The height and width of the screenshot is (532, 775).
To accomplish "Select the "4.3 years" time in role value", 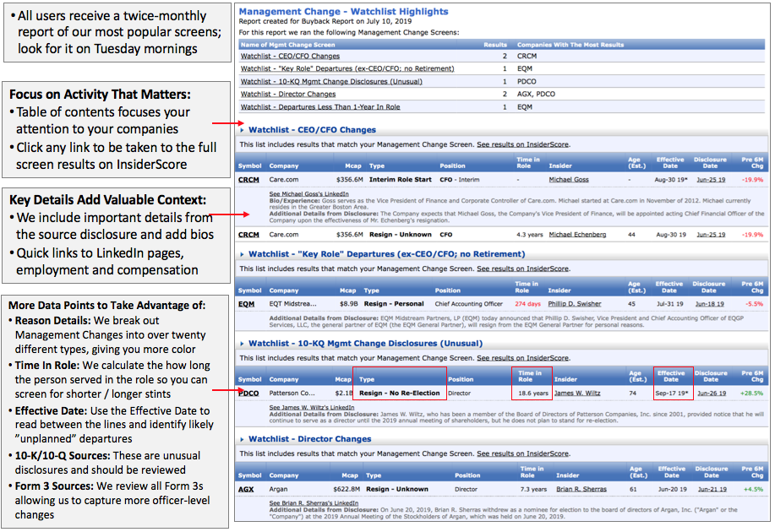I will click(530, 235).
